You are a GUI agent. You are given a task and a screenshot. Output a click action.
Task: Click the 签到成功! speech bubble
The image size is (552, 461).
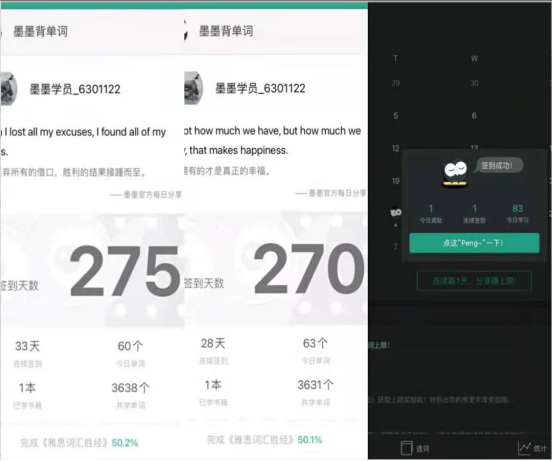497,165
